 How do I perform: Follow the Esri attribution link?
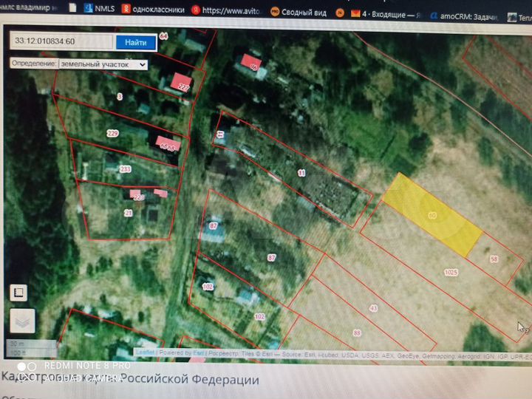tap(197, 352)
